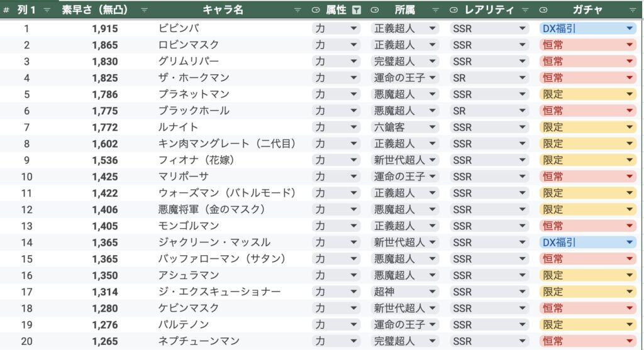Open 属性 dropdown for ビビンバ row
The image size is (644, 350).
tap(336, 28)
